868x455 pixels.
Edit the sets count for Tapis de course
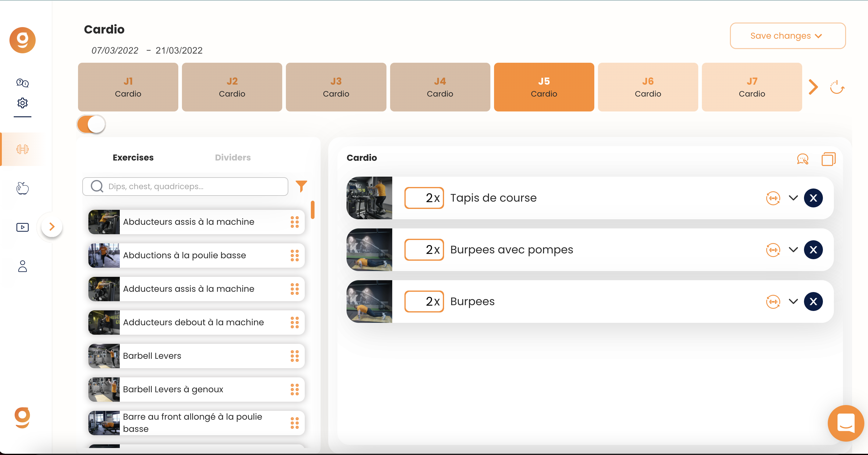pyautogui.click(x=424, y=198)
